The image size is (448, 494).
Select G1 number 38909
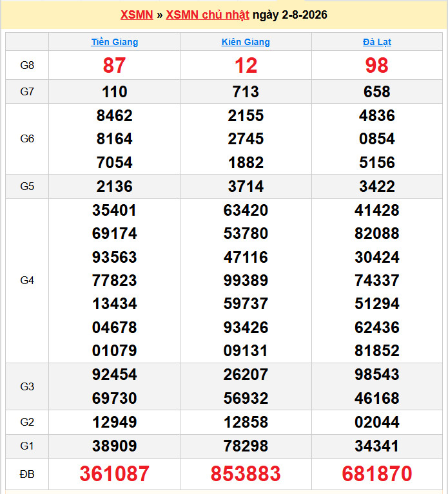coord(115,446)
